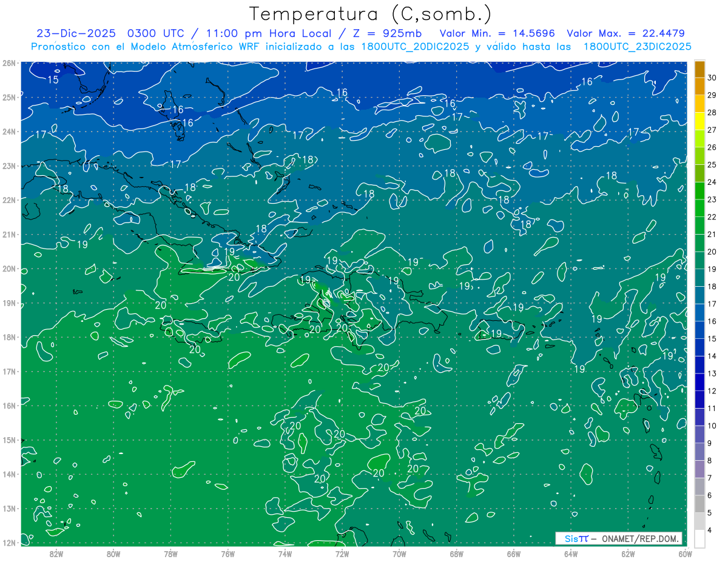This screenshot has width=728, height=562.
Task: Select the light green swatch between 25 and 26
Action: pyautogui.click(x=699, y=156)
